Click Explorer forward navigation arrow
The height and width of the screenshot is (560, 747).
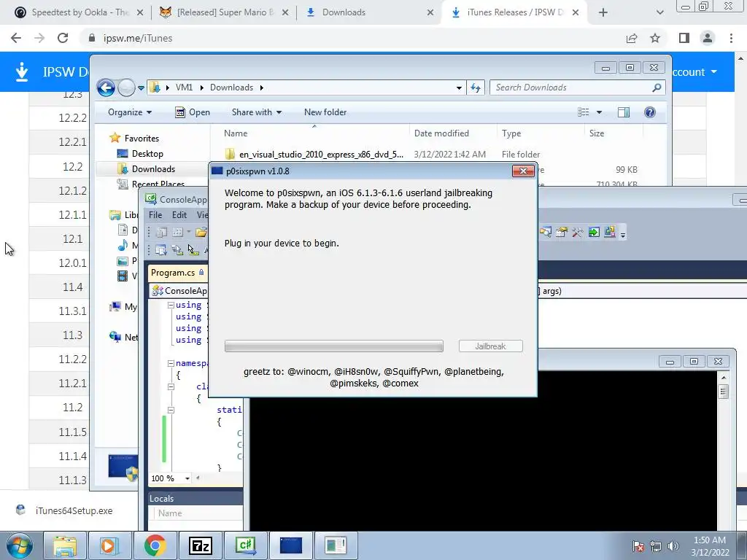coord(125,87)
